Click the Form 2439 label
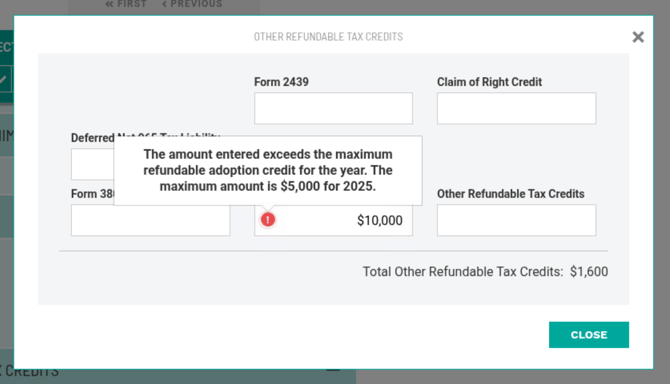The width and height of the screenshot is (670, 384). pyautogui.click(x=281, y=82)
